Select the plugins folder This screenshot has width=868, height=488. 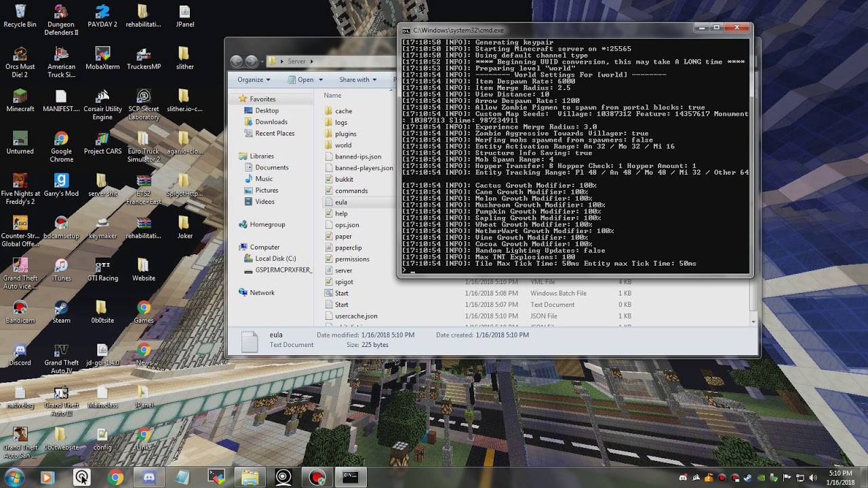345,134
